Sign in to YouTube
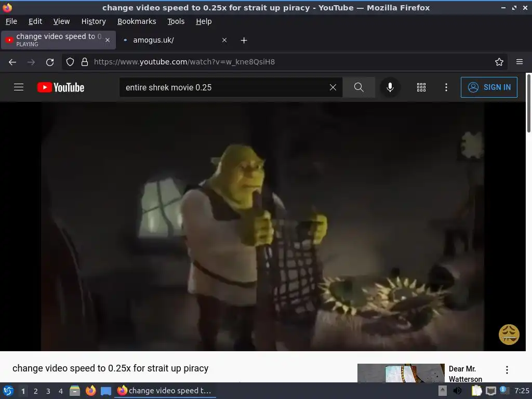The height and width of the screenshot is (399, 532). 489,87
